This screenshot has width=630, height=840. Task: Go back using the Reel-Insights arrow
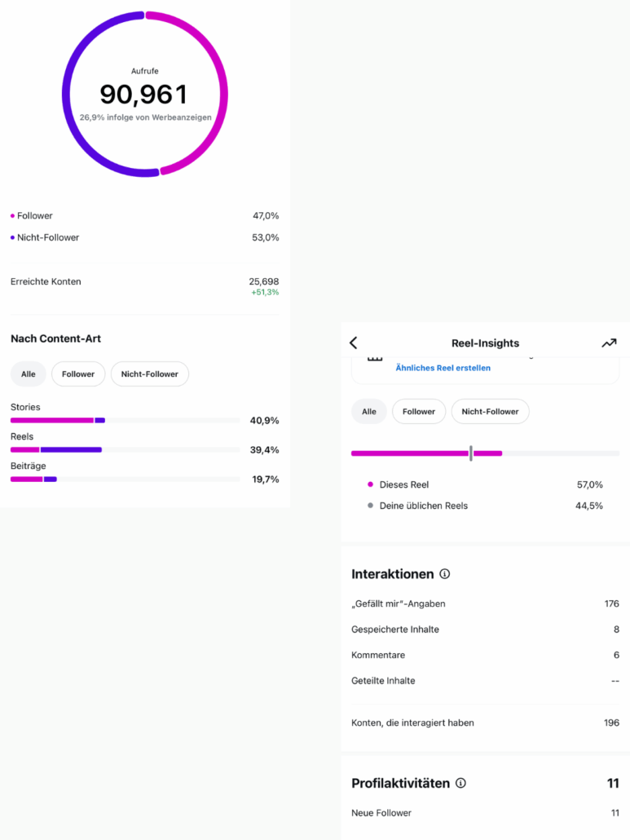(x=353, y=343)
